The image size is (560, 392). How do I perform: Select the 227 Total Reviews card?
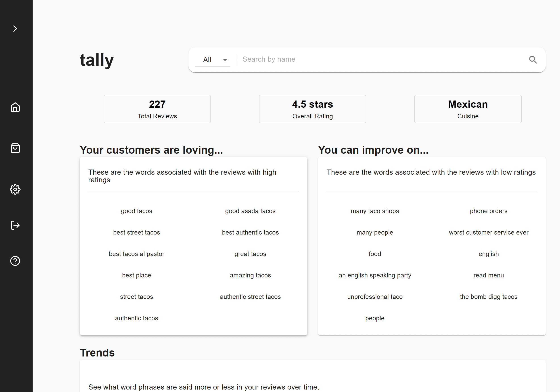click(x=157, y=109)
